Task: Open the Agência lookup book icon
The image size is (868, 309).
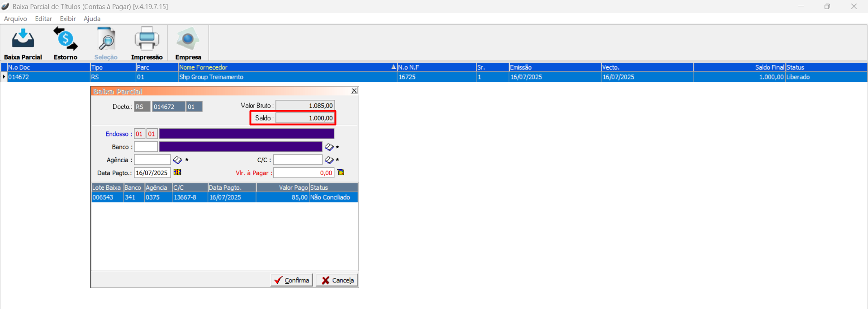Action: pyautogui.click(x=177, y=160)
